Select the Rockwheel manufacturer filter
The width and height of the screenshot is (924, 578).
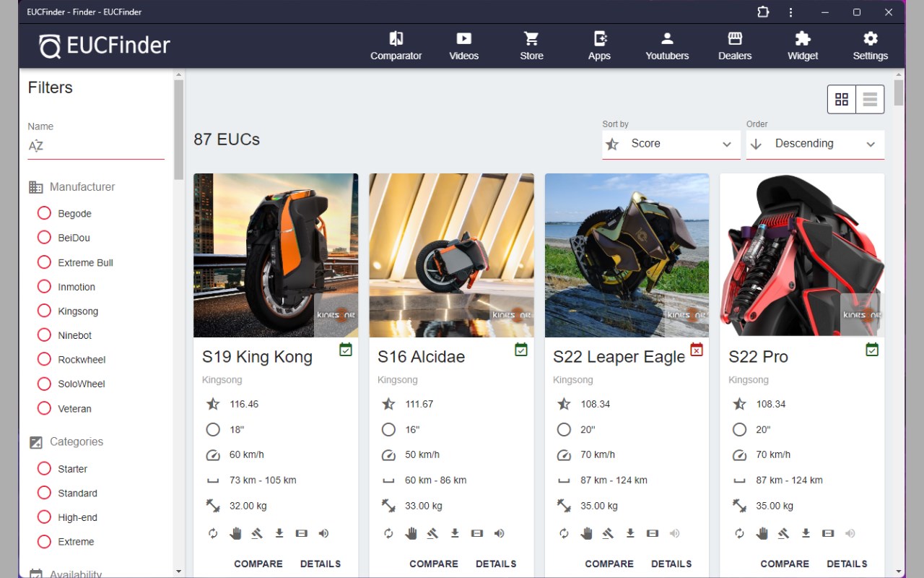[x=44, y=359]
